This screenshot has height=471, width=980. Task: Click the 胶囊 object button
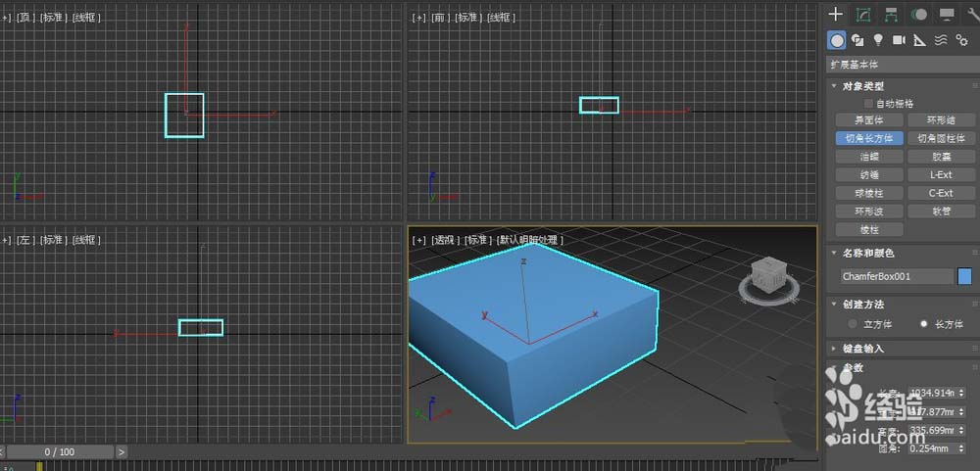coord(941,157)
